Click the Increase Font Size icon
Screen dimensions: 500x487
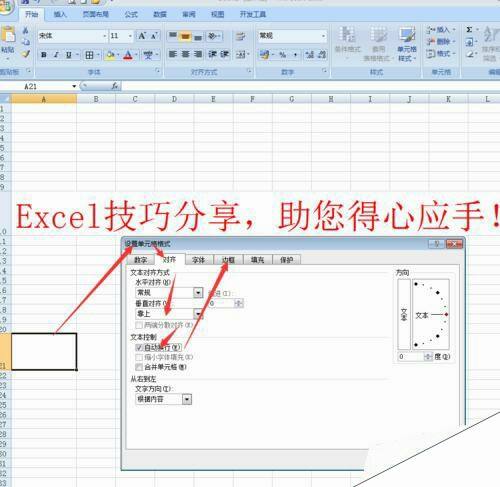tap(142, 36)
